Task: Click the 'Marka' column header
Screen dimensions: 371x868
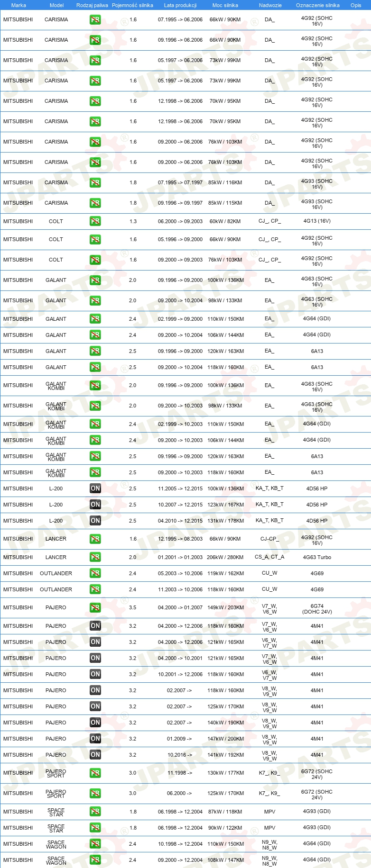Action: 19,5
